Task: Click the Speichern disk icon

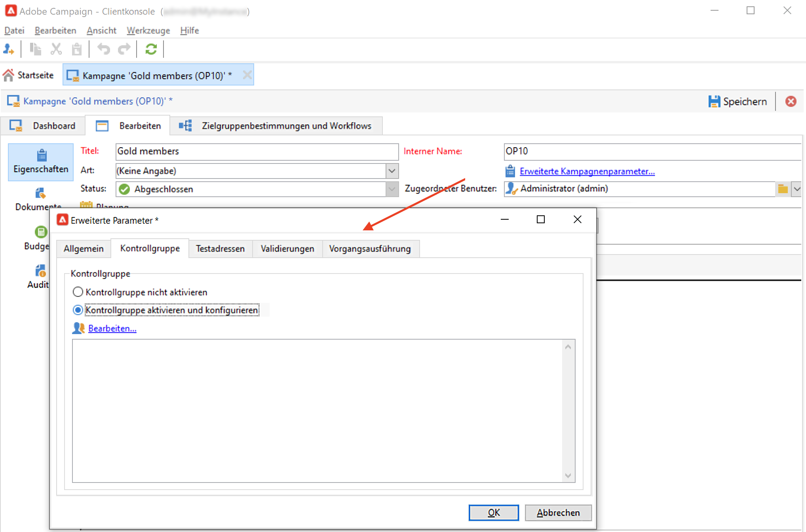Action: [714, 101]
